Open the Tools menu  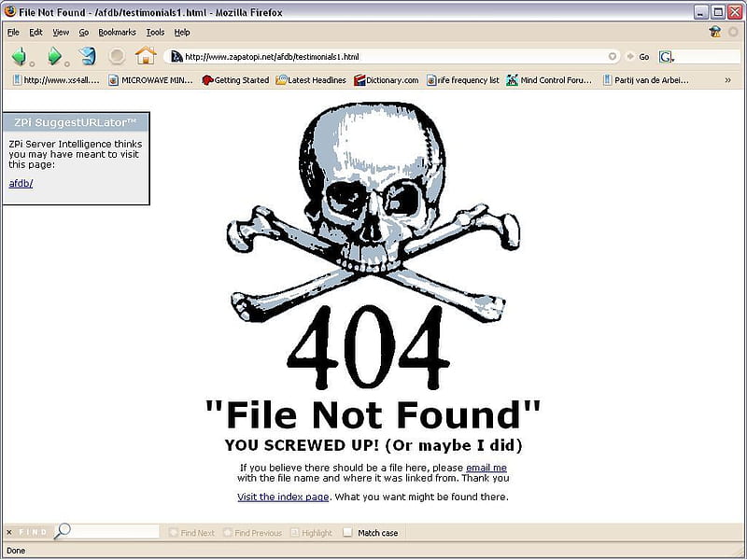(155, 33)
